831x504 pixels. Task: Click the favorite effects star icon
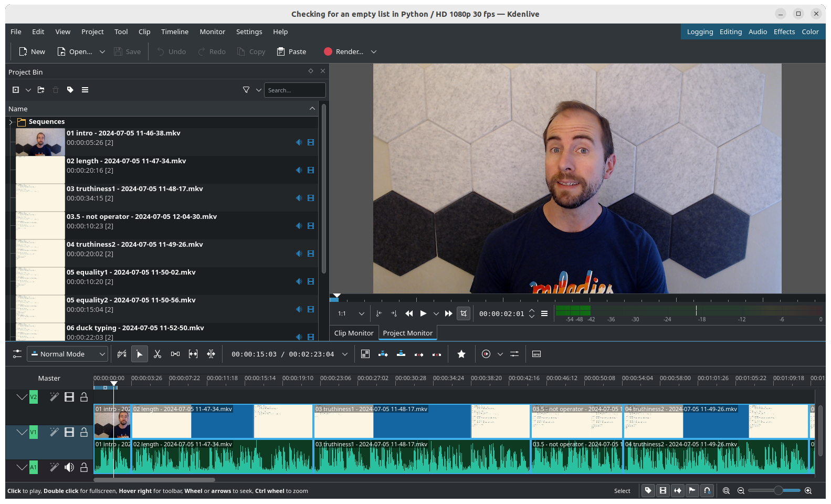pyautogui.click(x=461, y=354)
